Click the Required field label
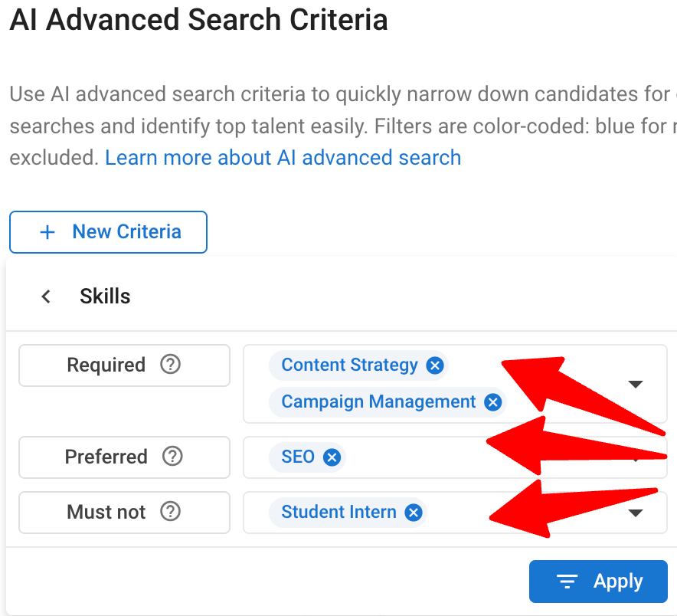This screenshot has width=677, height=616. pyautogui.click(x=106, y=365)
